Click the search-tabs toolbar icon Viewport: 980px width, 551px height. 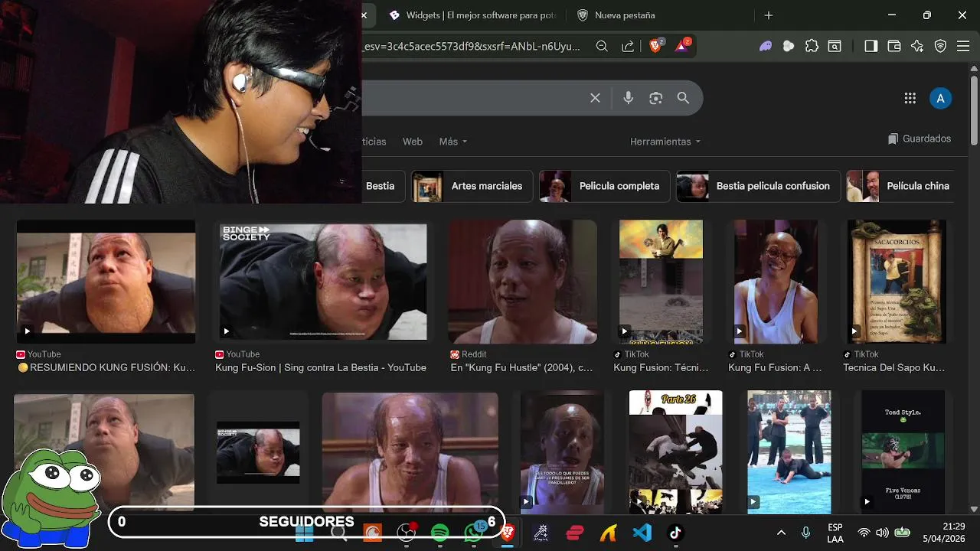coord(835,47)
